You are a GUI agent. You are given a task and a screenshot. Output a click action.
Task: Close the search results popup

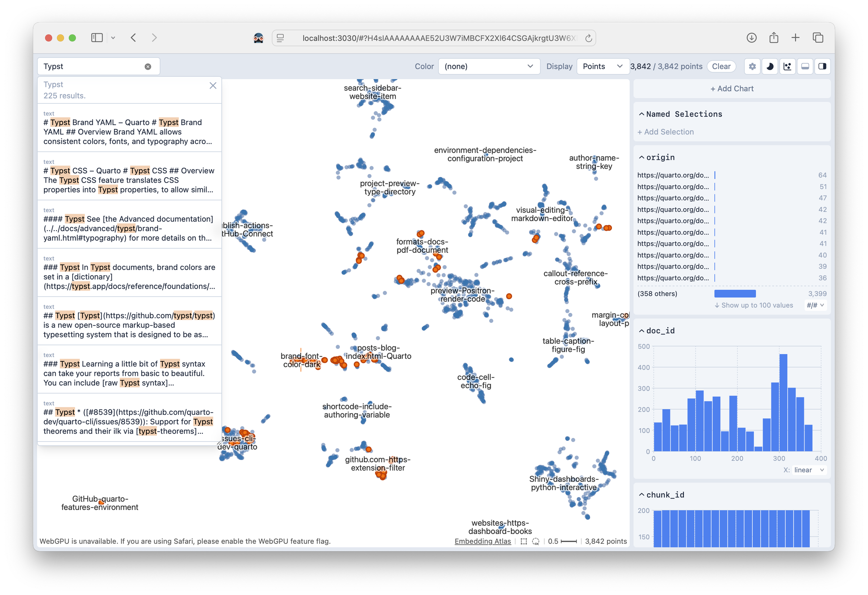click(213, 85)
